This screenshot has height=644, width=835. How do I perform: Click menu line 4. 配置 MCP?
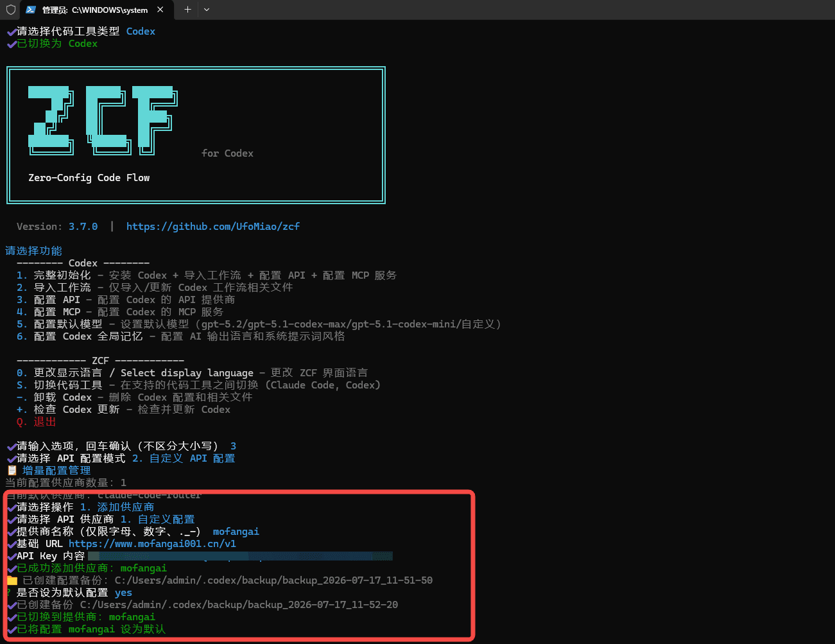(120, 312)
